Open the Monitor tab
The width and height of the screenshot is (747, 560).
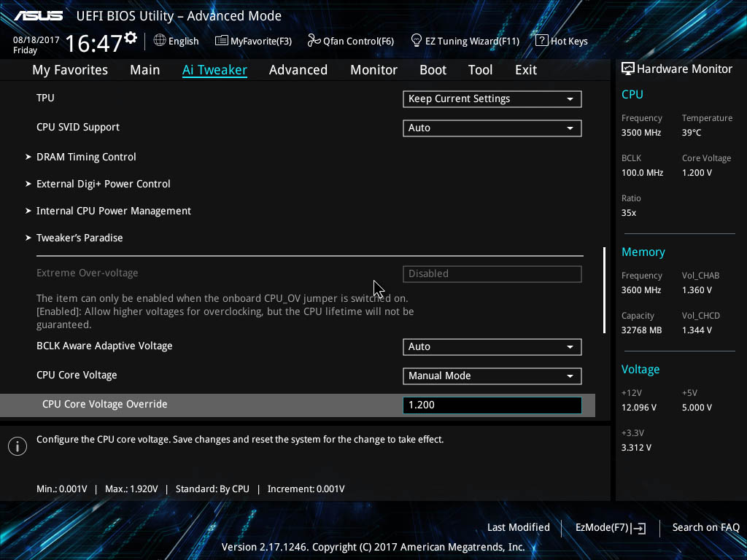point(373,70)
